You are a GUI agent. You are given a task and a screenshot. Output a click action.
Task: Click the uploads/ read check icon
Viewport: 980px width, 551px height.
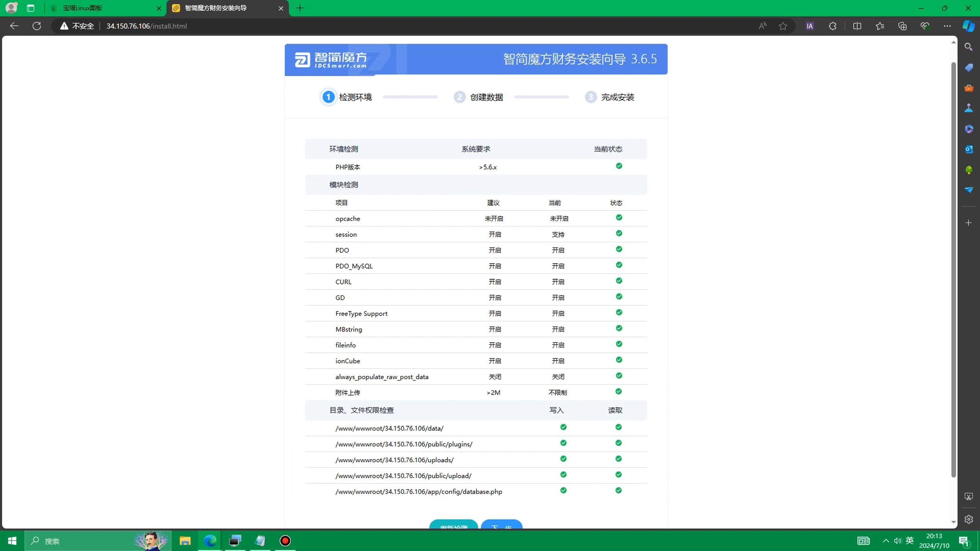click(619, 459)
